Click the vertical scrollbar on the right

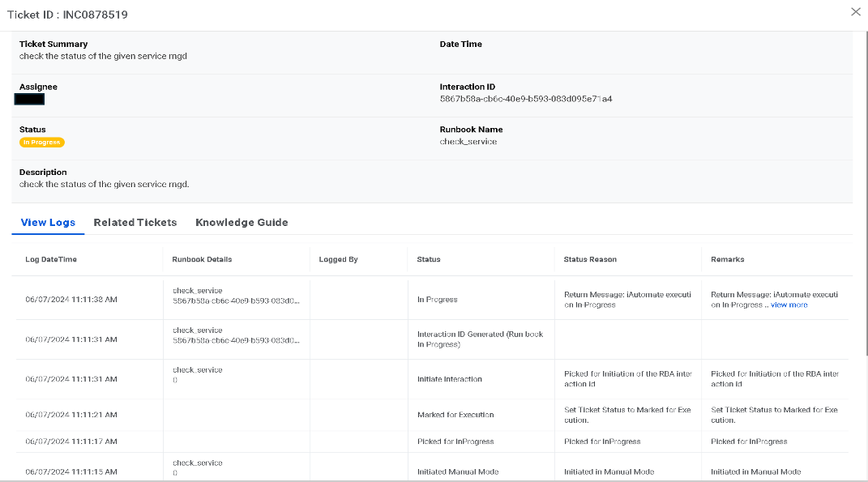(865, 194)
